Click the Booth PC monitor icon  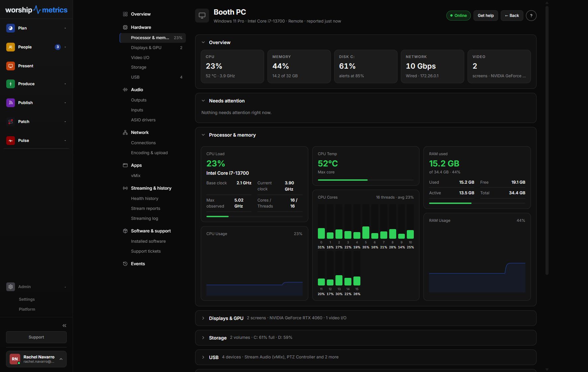(x=202, y=16)
